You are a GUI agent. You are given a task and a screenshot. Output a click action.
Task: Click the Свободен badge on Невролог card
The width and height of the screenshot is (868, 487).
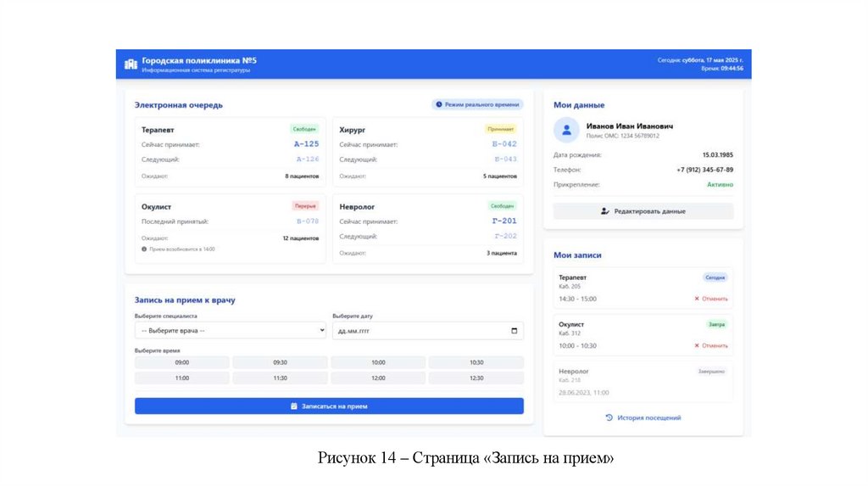point(502,206)
